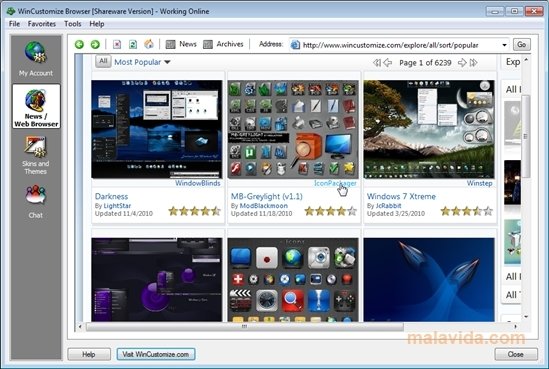The height and width of the screenshot is (369, 549).
Task: Jump to the last page arrow
Action: point(473,63)
